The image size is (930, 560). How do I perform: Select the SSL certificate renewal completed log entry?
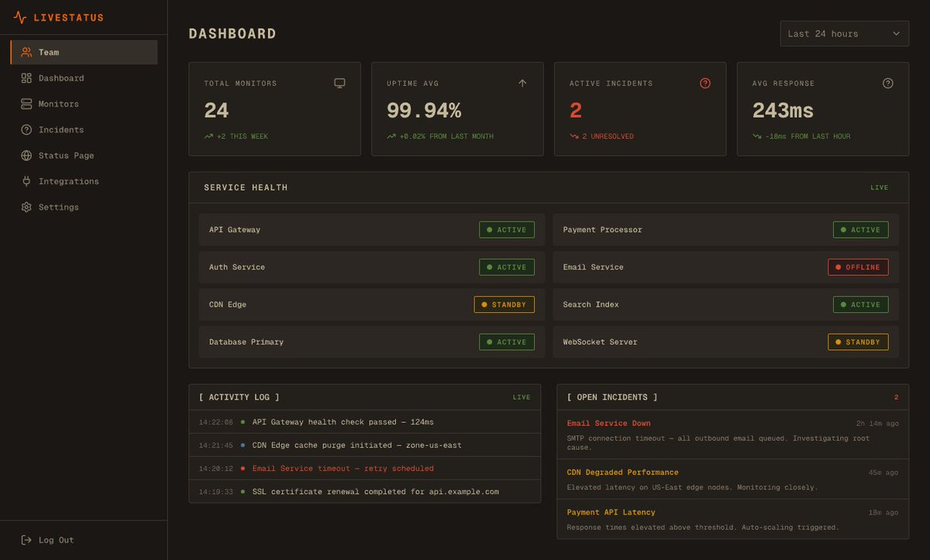[x=364, y=492]
